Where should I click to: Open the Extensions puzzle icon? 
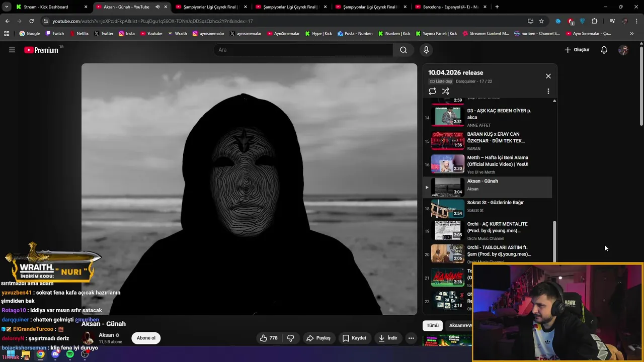click(x=595, y=21)
